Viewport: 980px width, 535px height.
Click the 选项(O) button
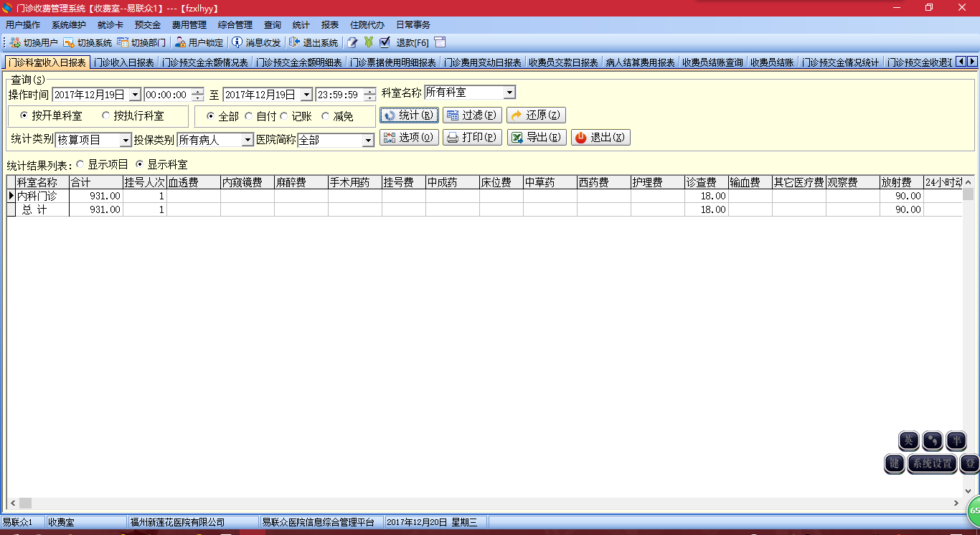point(409,137)
